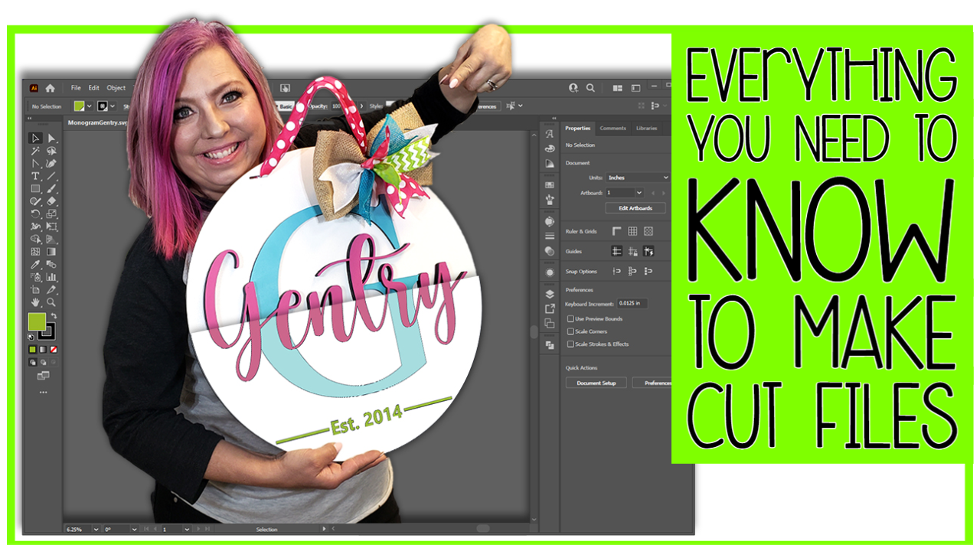Select the Selection tool in the toolbar

click(x=34, y=138)
